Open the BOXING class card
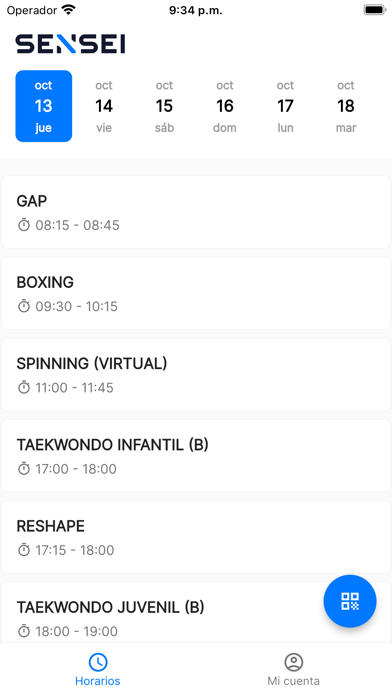The height and width of the screenshot is (696, 392). pyautogui.click(x=196, y=293)
